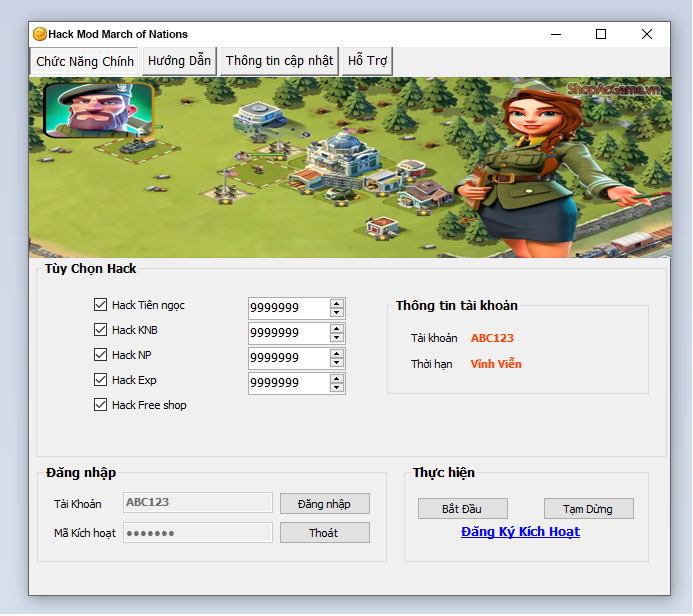
Task: Switch to the Chức Năng Chính tab
Action: tap(84, 61)
